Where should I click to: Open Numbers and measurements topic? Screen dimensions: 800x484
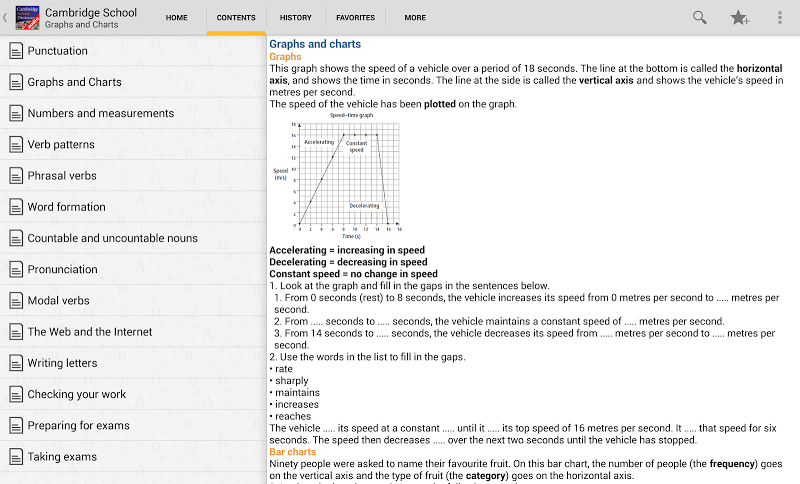coord(101,113)
